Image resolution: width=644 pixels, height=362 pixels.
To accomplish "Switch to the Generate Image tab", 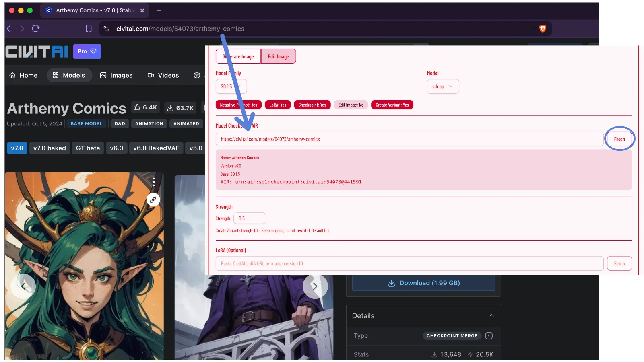I will (238, 56).
